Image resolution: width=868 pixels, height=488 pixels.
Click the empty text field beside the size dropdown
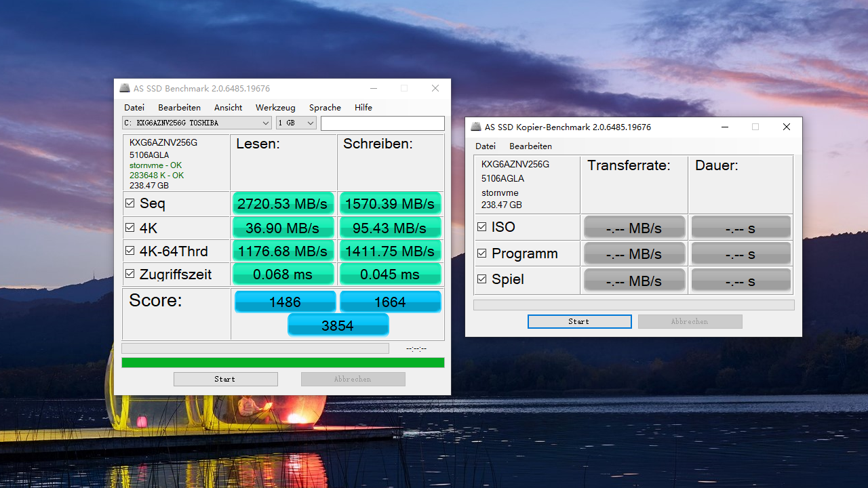[382, 123]
